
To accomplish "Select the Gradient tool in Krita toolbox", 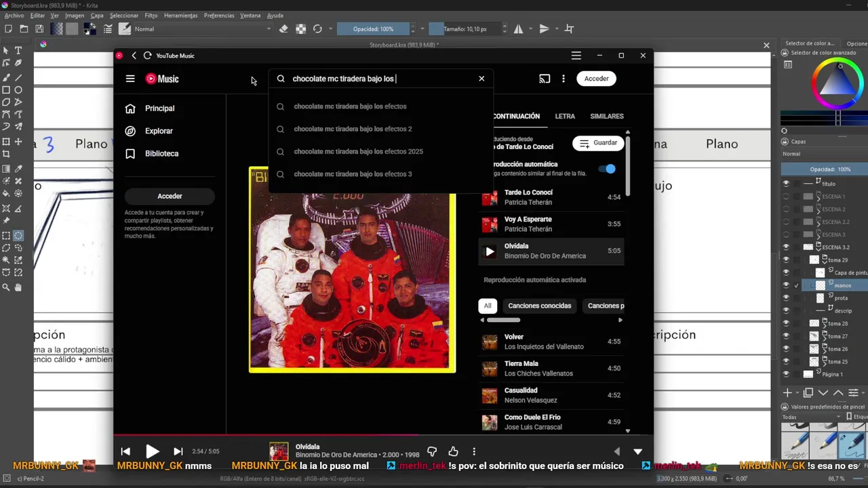I will (x=6, y=168).
